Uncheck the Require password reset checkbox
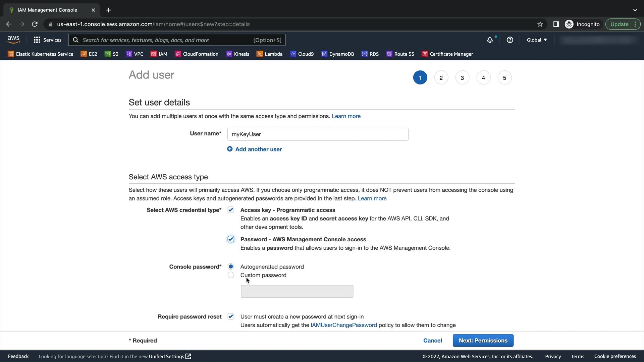This screenshot has height=362, width=644. tap(231, 316)
